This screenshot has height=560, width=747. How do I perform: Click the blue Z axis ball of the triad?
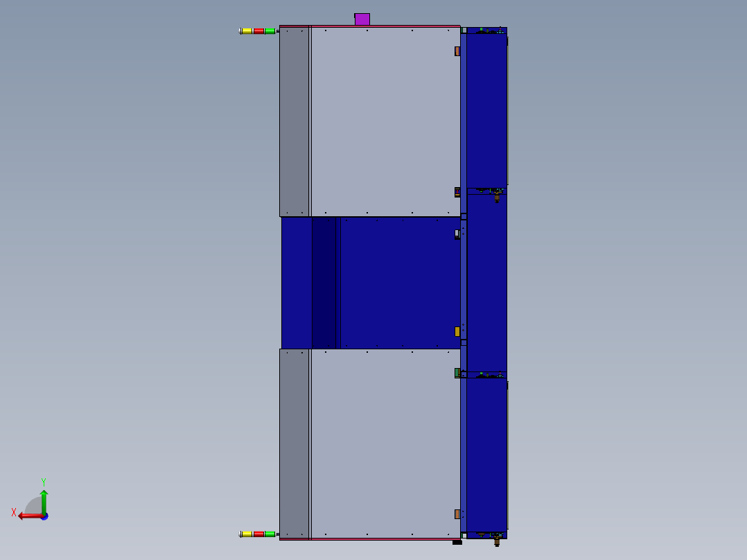coord(45,516)
